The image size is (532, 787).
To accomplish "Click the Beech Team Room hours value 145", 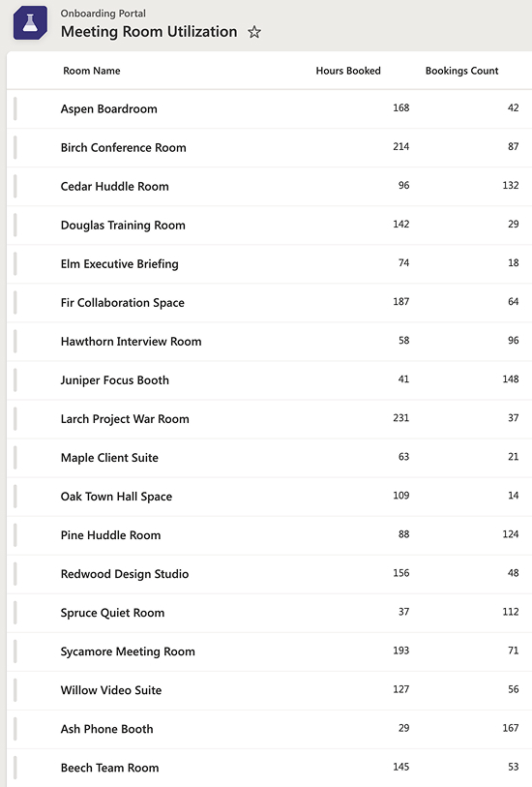I will (x=401, y=767).
